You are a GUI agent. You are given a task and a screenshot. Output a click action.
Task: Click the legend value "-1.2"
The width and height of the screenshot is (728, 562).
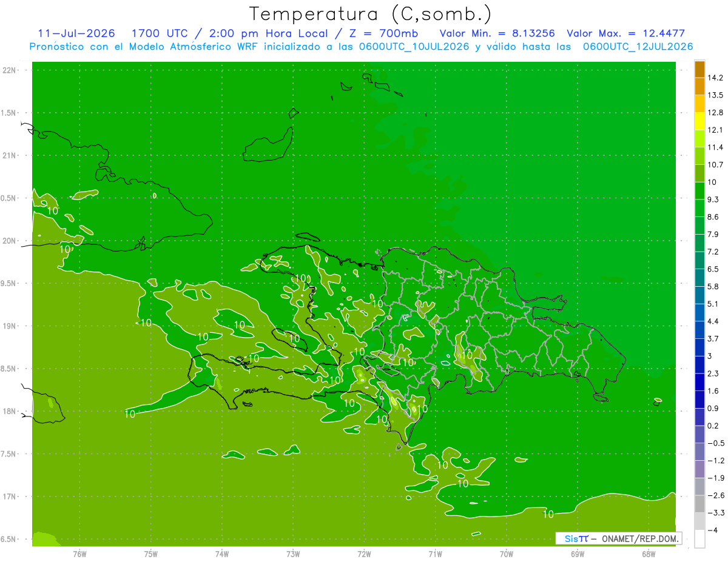tap(716, 460)
